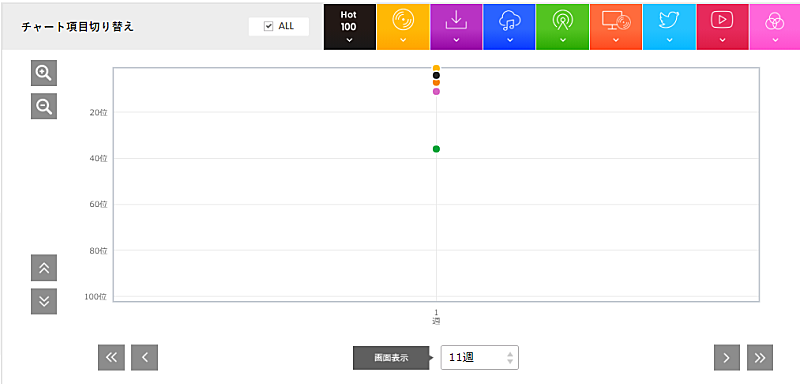The width and height of the screenshot is (800, 384).
Task: Go to next week with right arrow
Action: (x=727, y=357)
